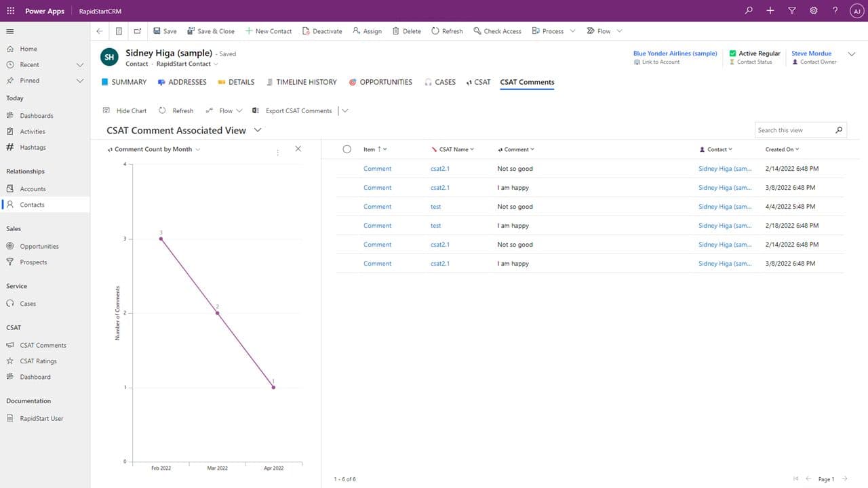Hide the chart using Hide Chart
The image size is (868, 488).
[x=125, y=110]
